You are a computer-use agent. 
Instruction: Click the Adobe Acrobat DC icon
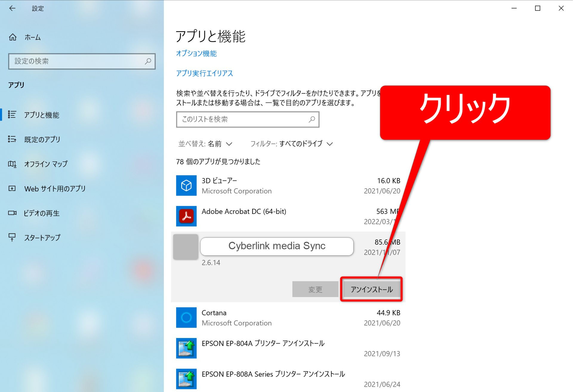point(186,216)
